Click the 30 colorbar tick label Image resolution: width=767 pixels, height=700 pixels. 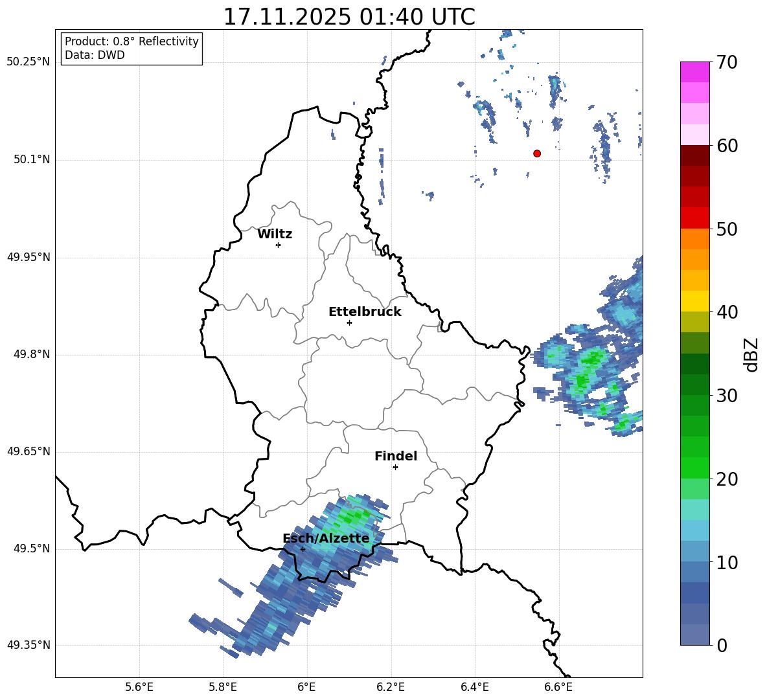tap(727, 396)
